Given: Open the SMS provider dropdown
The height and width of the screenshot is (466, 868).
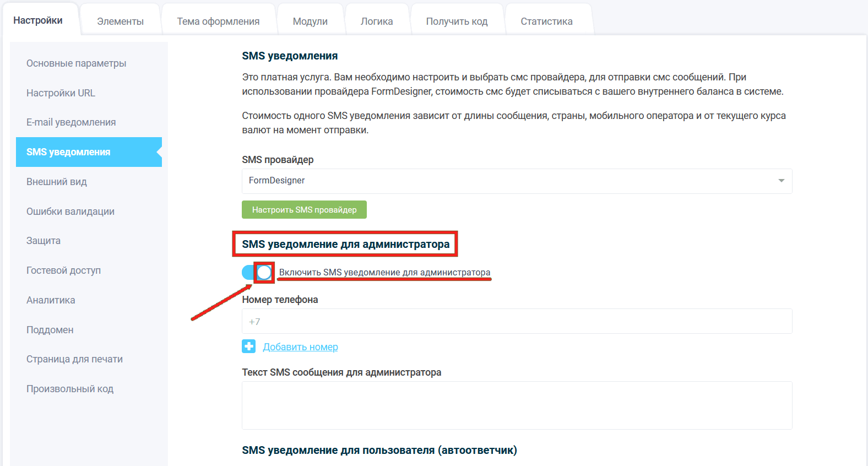Looking at the screenshot, I should point(517,181).
